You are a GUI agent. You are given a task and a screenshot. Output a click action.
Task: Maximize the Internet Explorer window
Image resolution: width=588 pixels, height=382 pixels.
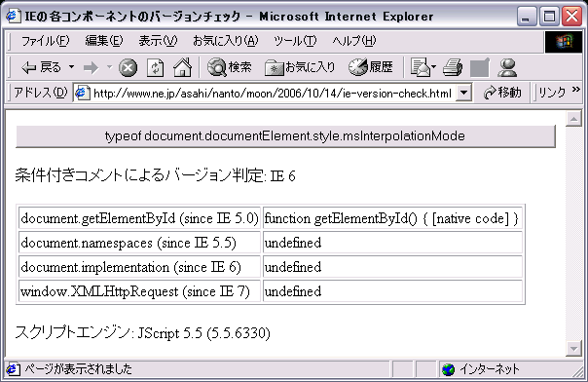tap(549, 17)
